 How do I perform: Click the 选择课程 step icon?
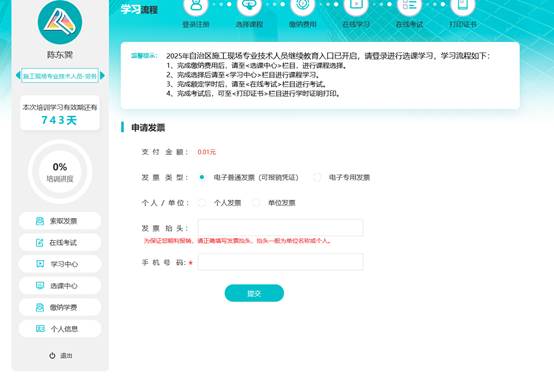click(249, 5)
